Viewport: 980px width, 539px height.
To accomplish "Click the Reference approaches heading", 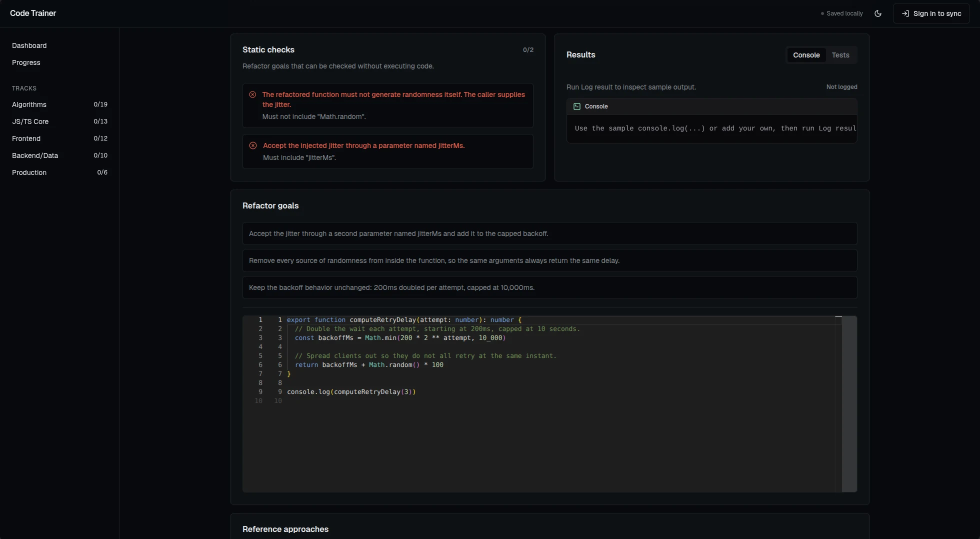I will coord(285,529).
